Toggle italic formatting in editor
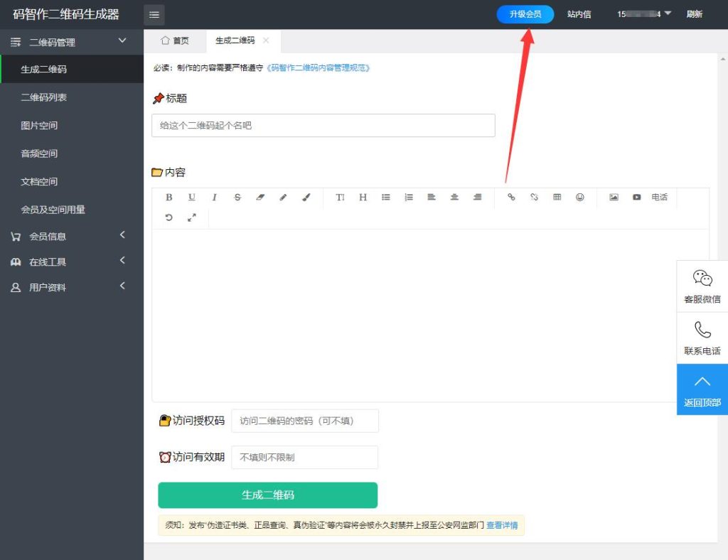Screen dimensions: 728x560 tap(215, 197)
